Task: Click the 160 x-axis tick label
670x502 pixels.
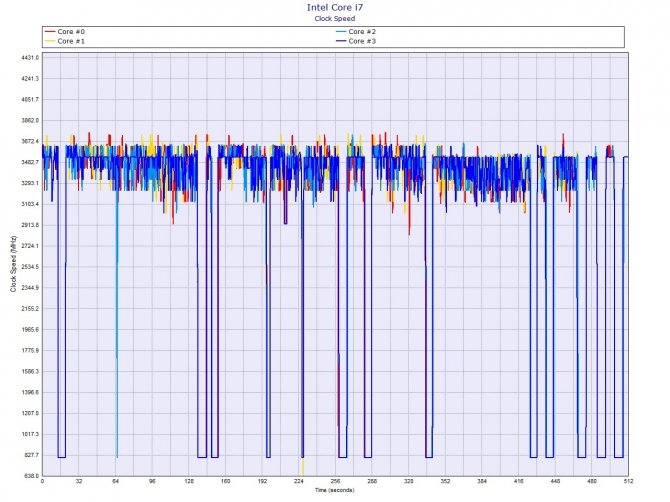Action: 226,481
